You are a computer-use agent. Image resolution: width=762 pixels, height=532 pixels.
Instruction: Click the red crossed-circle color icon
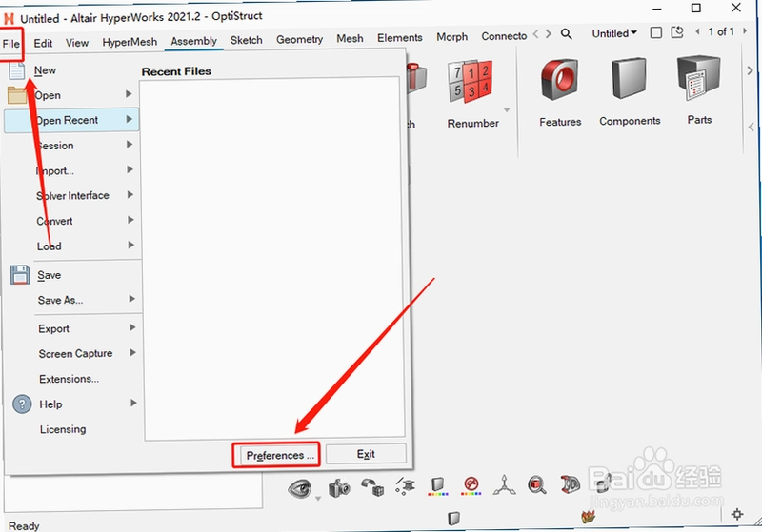471,485
